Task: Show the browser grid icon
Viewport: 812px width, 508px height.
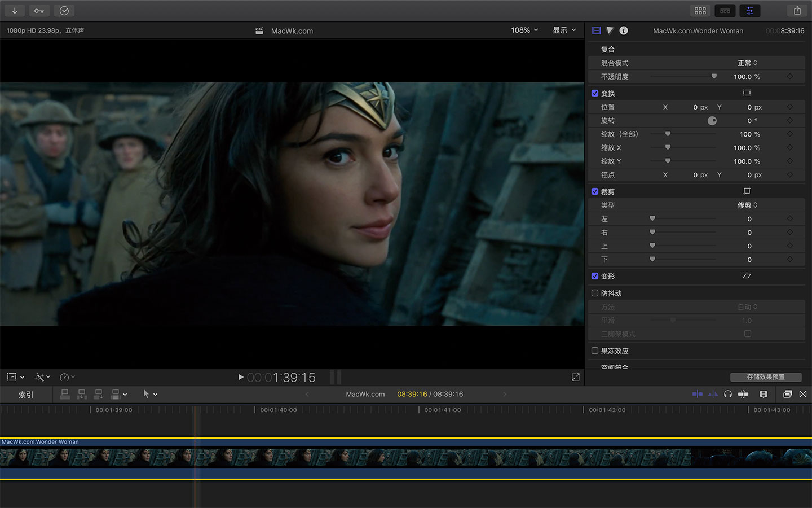Action: click(700, 11)
